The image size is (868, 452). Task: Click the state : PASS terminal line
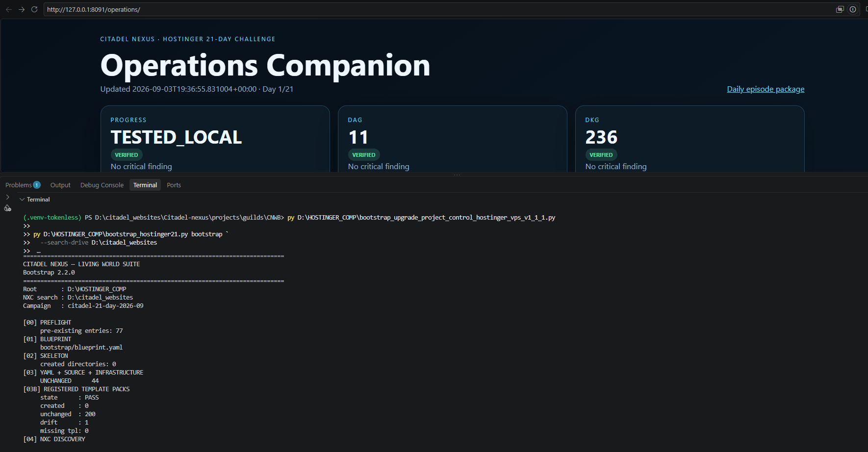coord(70,398)
